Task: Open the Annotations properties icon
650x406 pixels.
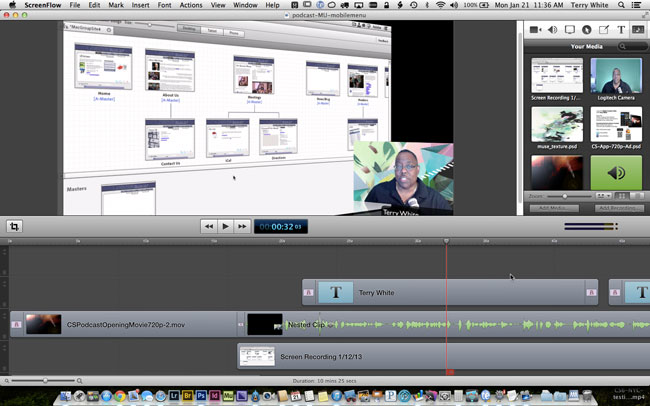Action: click(604, 30)
